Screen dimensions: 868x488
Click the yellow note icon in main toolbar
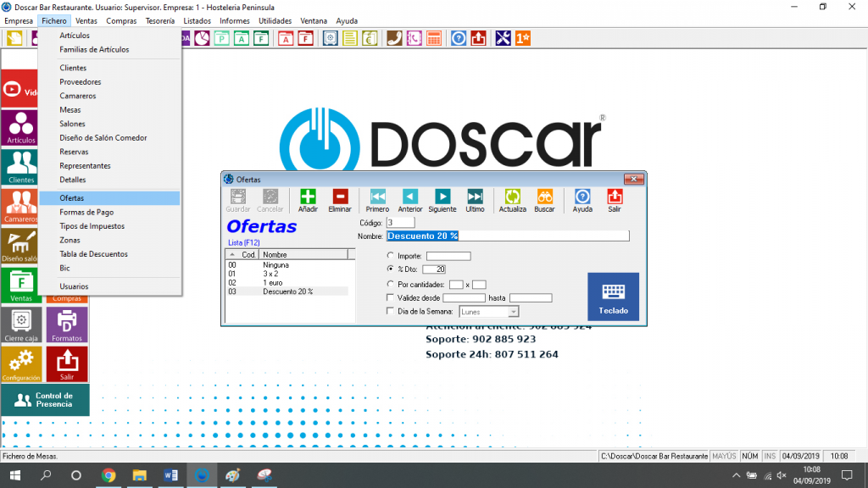[x=14, y=38]
